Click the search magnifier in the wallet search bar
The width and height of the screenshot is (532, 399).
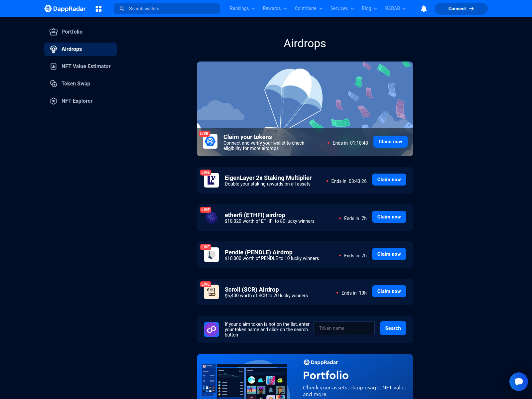122,9
